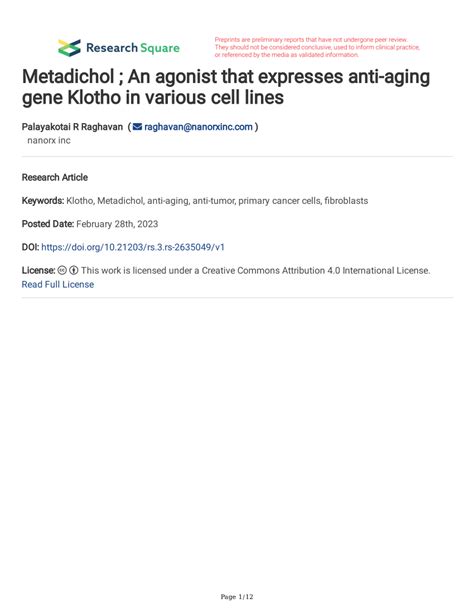Click the Research Square logo icon
The width and height of the screenshot is (474, 613).
click(x=69, y=48)
